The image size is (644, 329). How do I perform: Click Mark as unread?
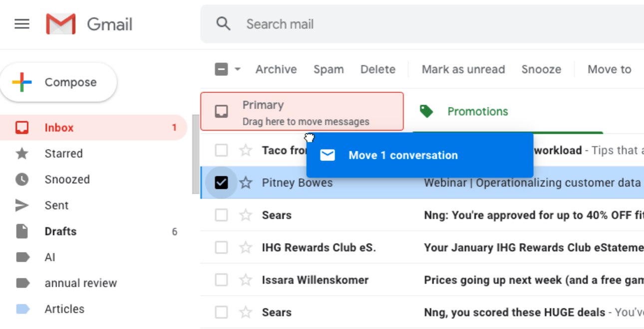coord(463,69)
